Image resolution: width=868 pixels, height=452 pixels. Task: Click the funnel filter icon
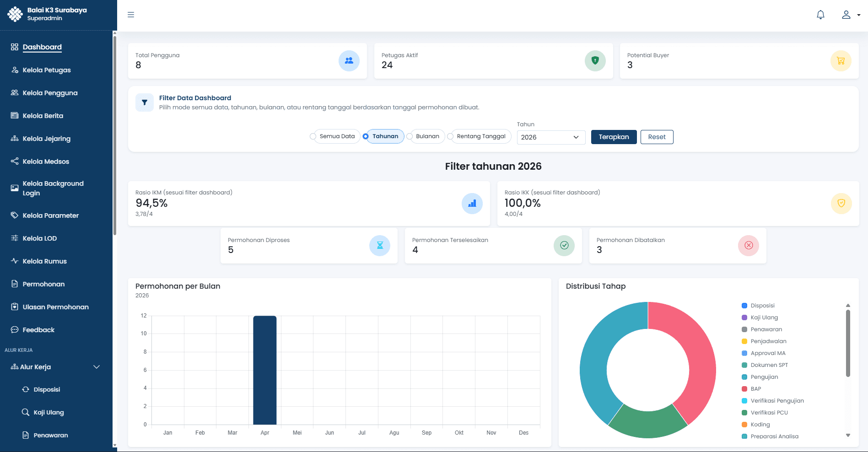click(x=145, y=102)
